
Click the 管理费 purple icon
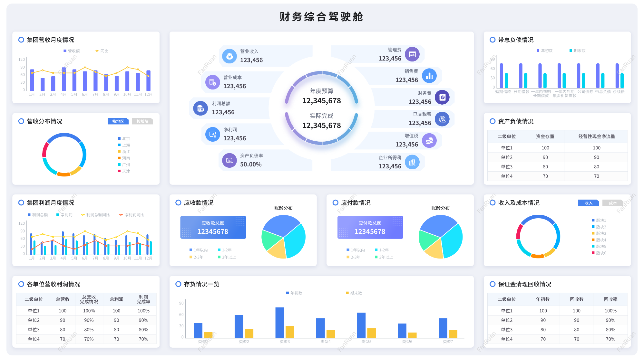tap(412, 54)
